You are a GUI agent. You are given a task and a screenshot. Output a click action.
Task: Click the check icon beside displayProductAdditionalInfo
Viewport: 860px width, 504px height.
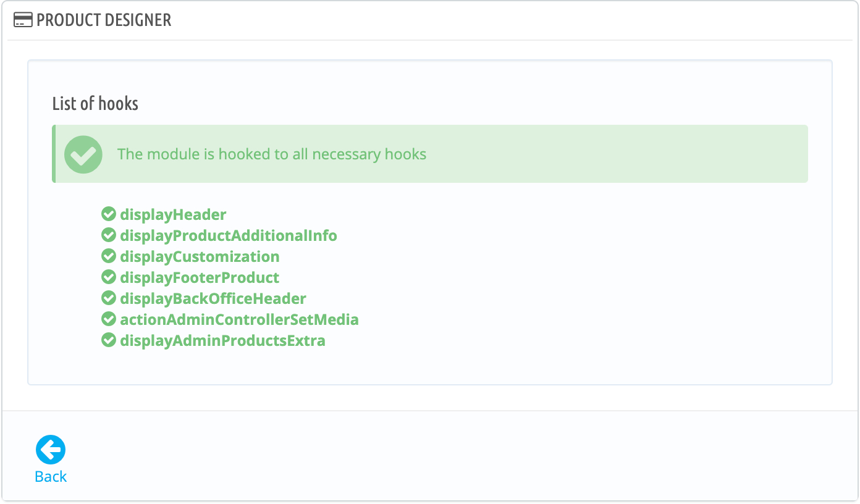[x=109, y=235]
